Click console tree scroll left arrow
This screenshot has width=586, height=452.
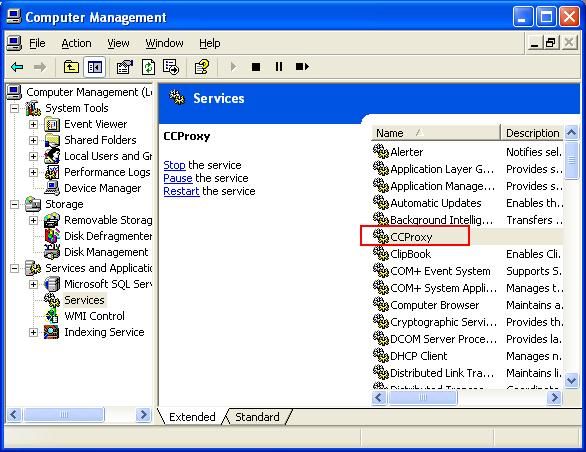14,414
